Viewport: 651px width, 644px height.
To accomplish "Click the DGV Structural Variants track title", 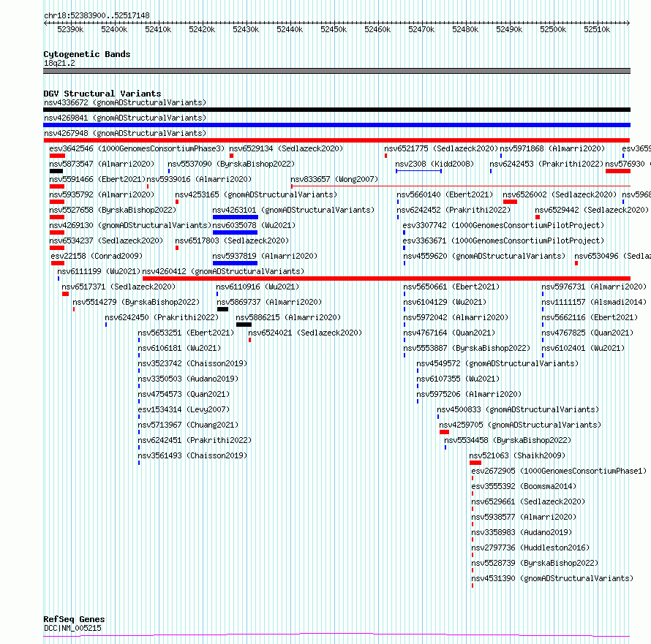I will click(x=102, y=94).
